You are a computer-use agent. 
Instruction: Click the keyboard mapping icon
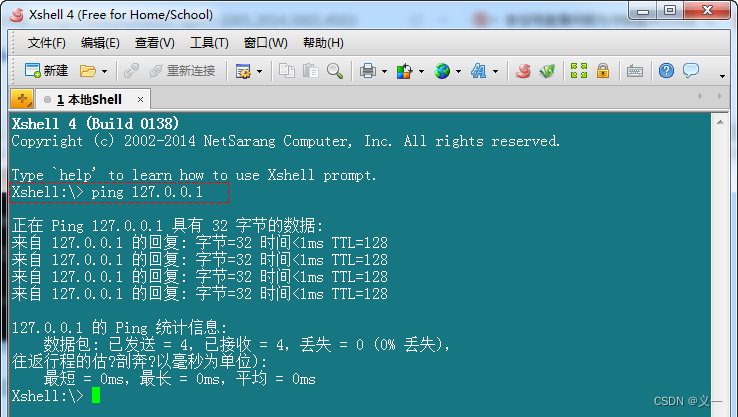click(635, 71)
